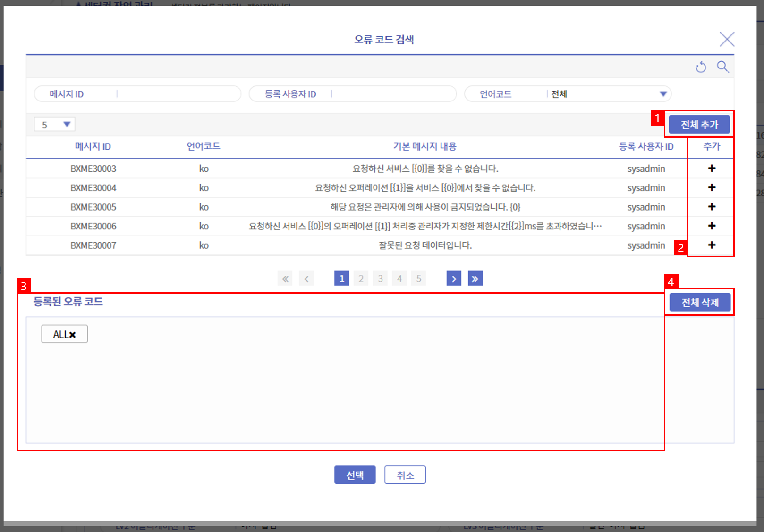Click the ALL registered code tag

coord(64,334)
